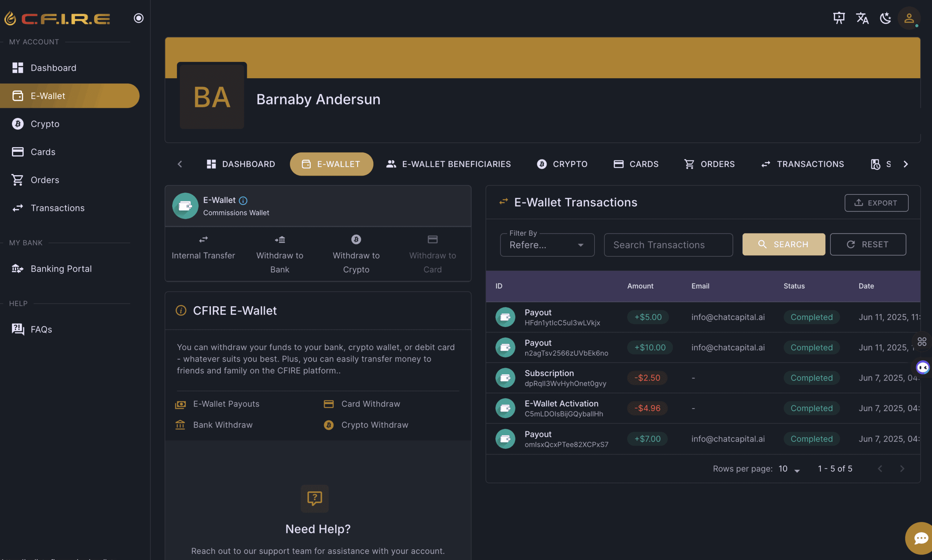The image size is (932, 560).
Task: Click the Search button
Action: pos(784,245)
